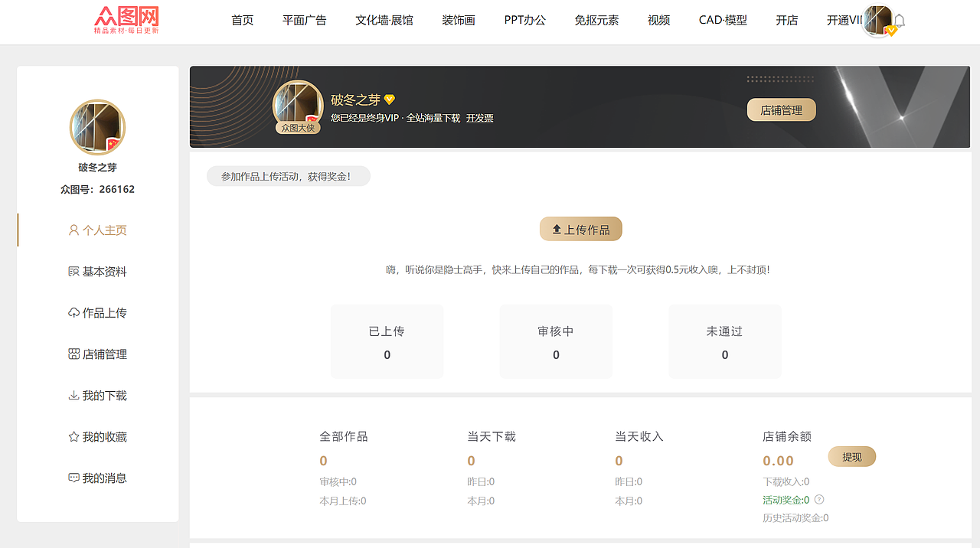The width and height of the screenshot is (980, 548).
Task: Open 我的收藏 star icon
Action: (x=73, y=436)
